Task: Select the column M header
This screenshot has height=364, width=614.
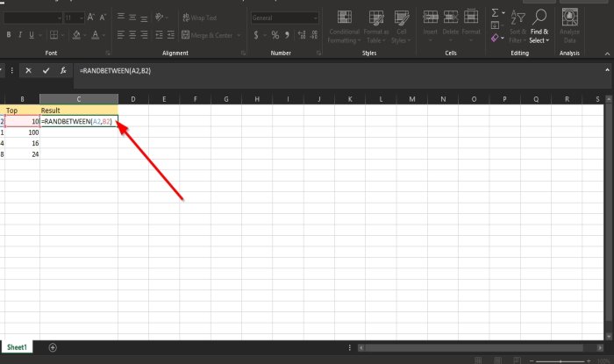Action: (412, 99)
